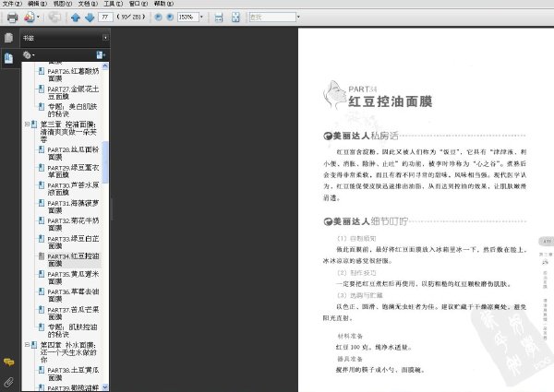Open the search options dropdown arrow

(298, 17)
